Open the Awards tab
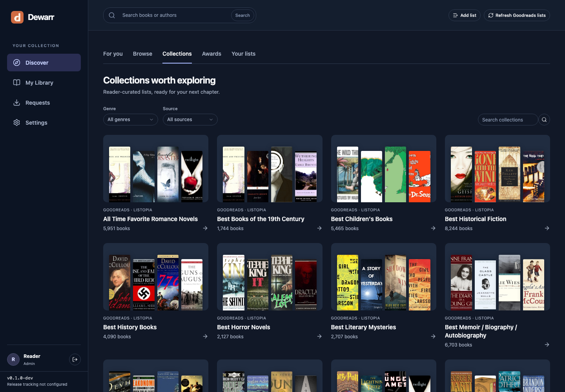The width and height of the screenshot is (565, 392). [211, 54]
